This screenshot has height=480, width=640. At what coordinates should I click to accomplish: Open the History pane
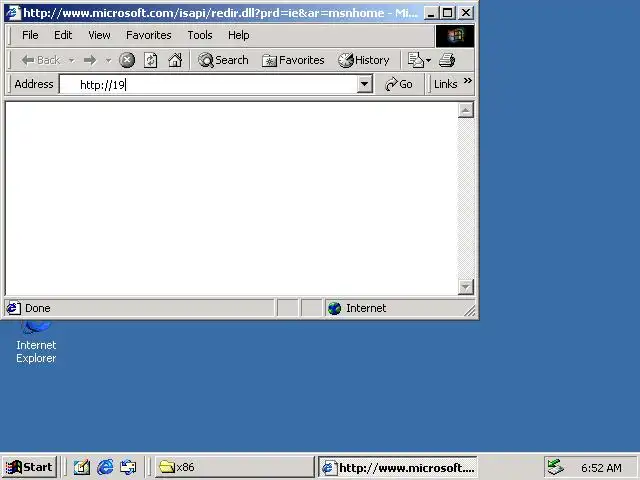click(363, 60)
